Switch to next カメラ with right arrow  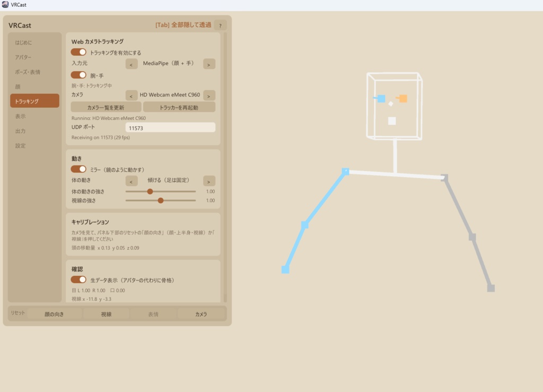[x=209, y=95]
